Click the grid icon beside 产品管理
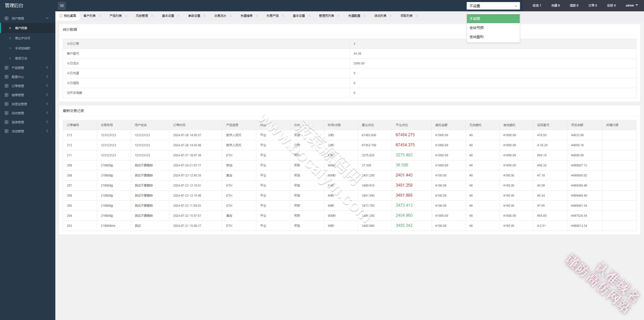This screenshot has height=320, width=644. pos(7,68)
